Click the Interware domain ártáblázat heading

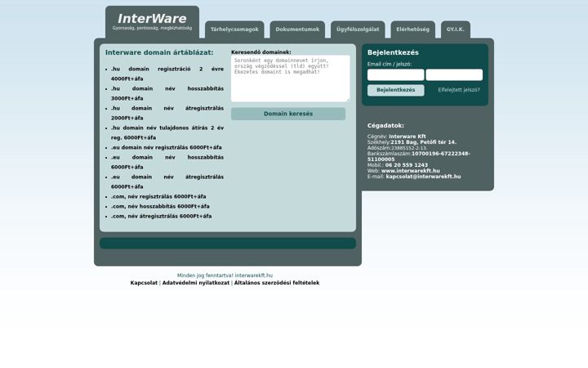click(159, 52)
